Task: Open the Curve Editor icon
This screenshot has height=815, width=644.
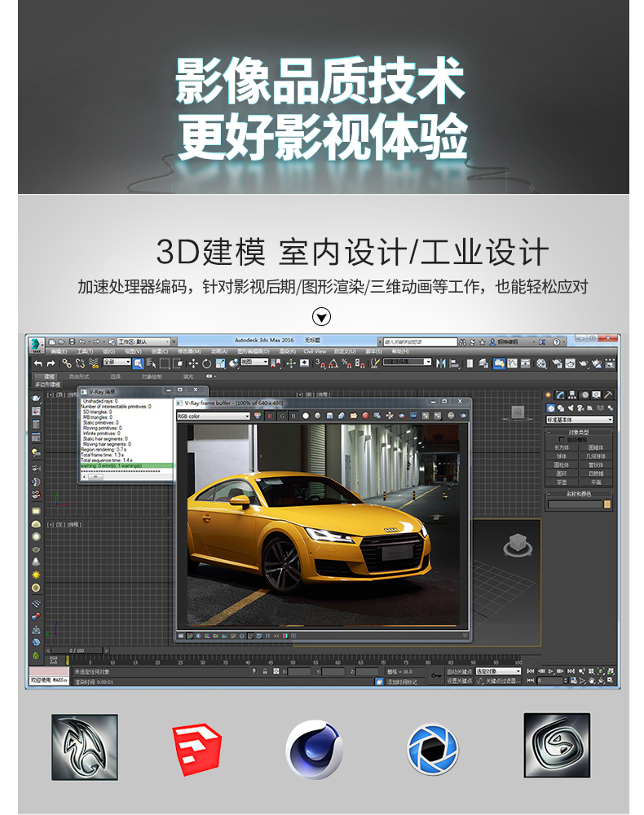Action: point(512,363)
